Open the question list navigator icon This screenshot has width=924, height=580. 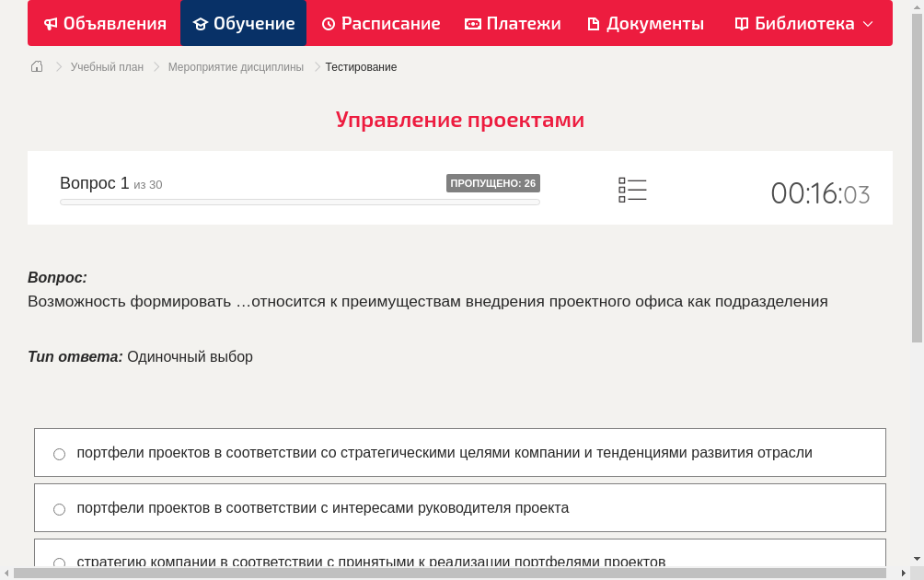(x=632, y=189)
